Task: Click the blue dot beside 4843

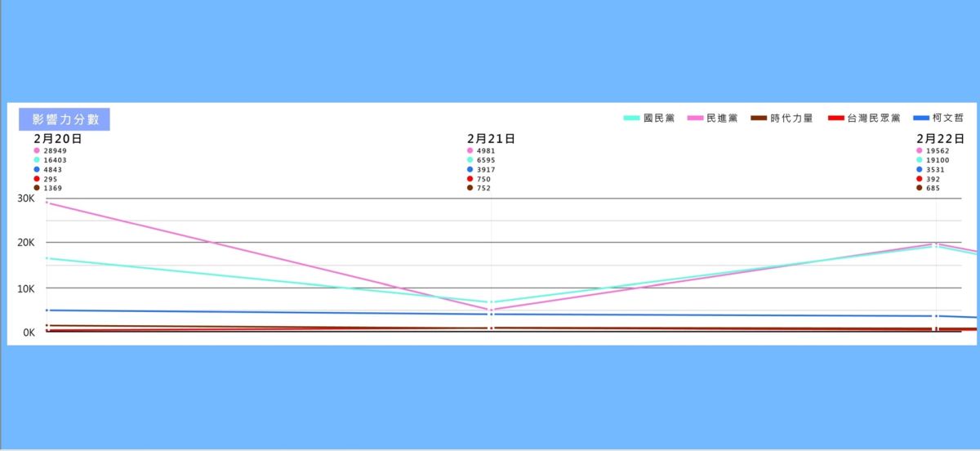Action: [37, 170]
